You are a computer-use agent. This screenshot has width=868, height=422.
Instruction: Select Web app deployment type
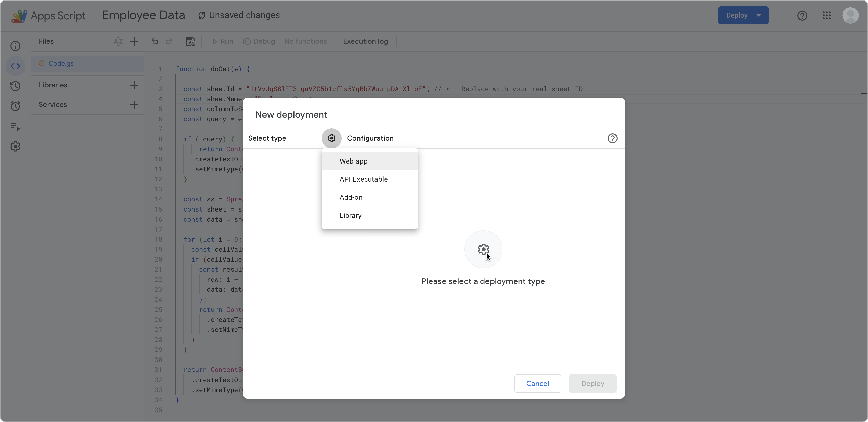(353, 161)
